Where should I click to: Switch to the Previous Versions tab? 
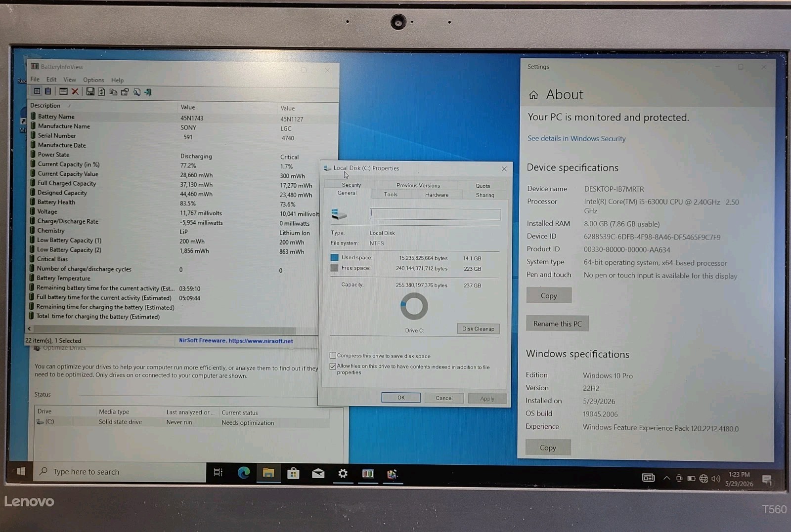pyautogui.click(x=418, y=185)
